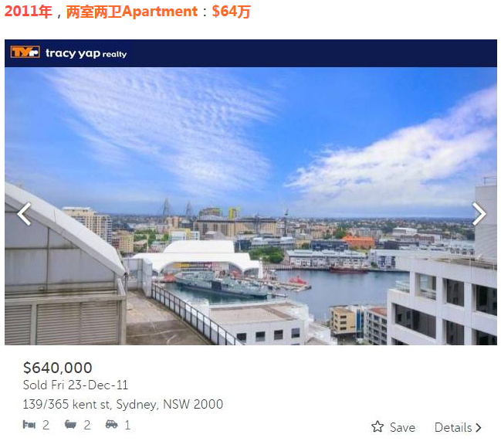Click the red 2011年 heading text

[28, 12]
